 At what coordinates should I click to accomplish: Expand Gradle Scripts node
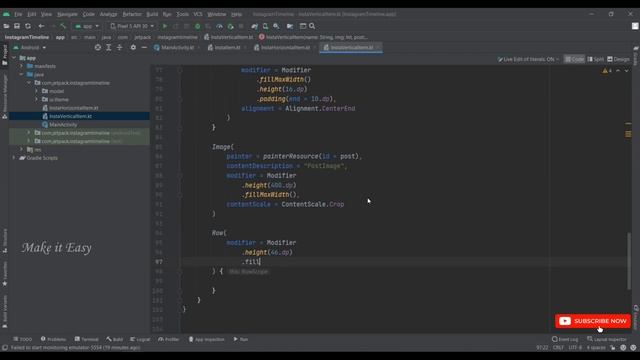14,158
